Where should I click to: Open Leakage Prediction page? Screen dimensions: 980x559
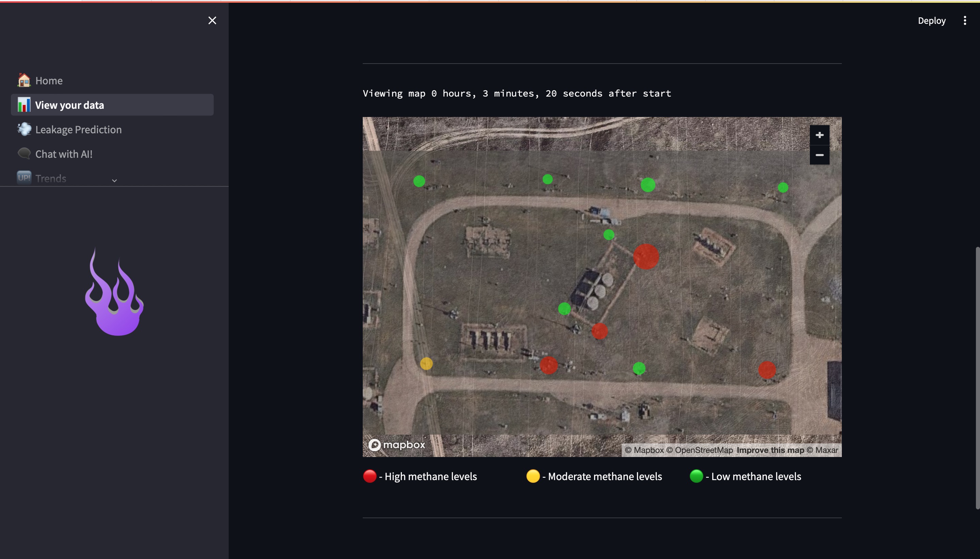(x=78, y=130)
